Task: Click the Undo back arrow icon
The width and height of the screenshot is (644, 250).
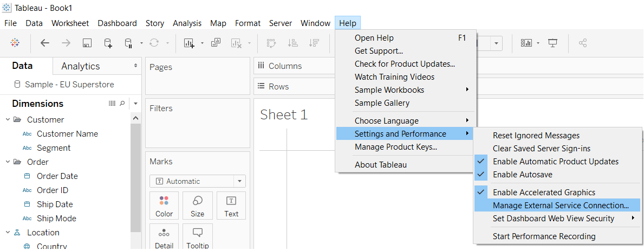Action: [x=45, y=43]
